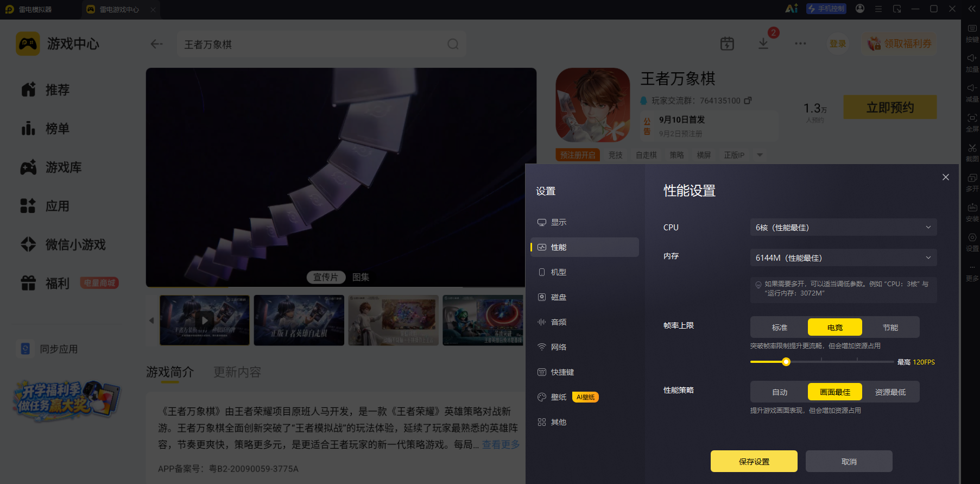Open 榜单 rankings in the sidebar
This screenshot has height=484, width=980.
[46, 129]
